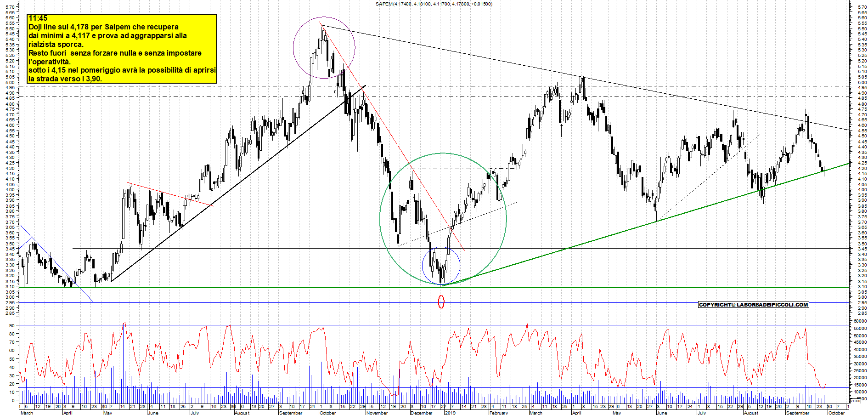This screenshot has width=868, height=415.
Task: Click the SAIPEM ticker quote title
Action: tap(434, 4)
